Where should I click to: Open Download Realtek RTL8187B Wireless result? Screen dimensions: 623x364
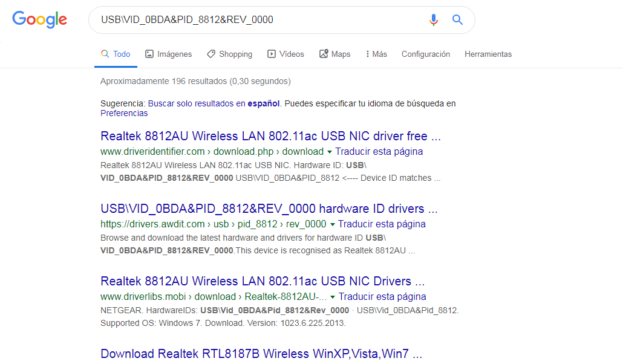point(261,354)
